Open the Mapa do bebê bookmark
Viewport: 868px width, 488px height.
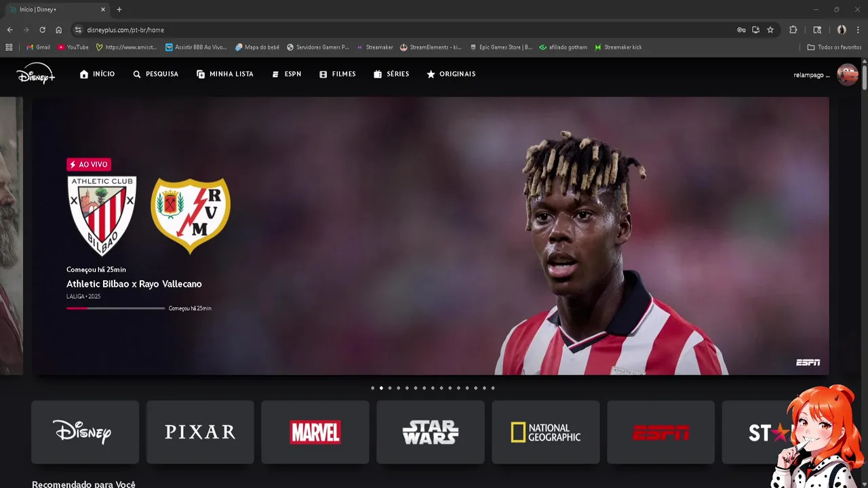(x=257, y=47)
